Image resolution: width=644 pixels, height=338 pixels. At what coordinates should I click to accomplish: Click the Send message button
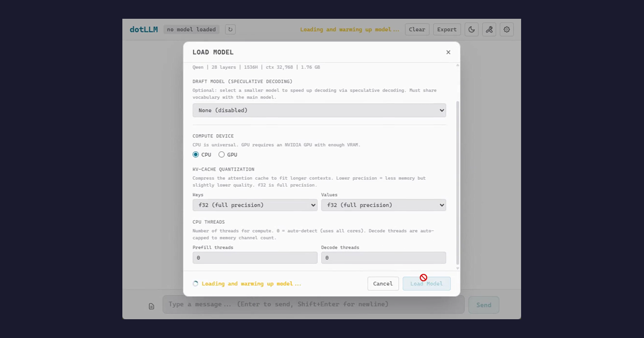coord(484,304)
